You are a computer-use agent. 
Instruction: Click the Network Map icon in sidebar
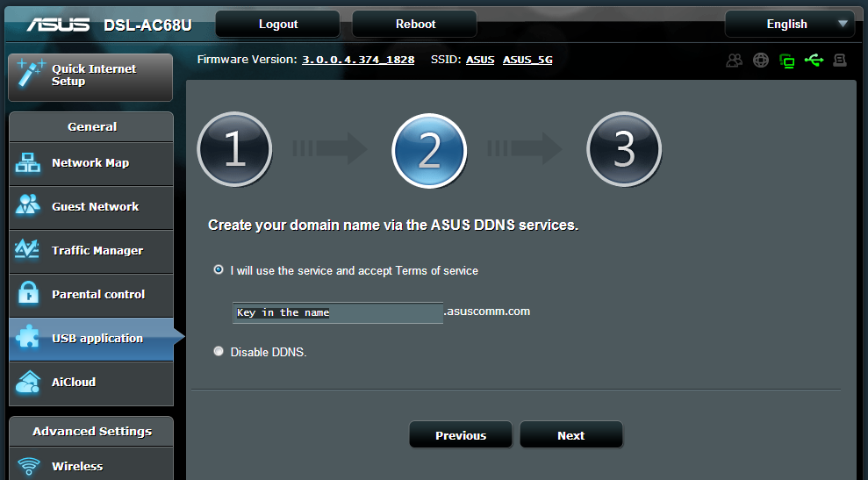(28, 162)
